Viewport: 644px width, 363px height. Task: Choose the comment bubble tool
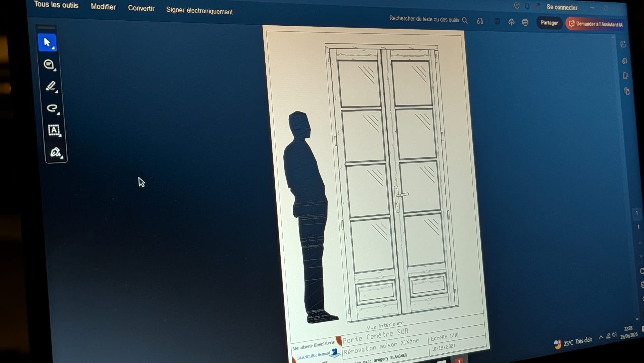(x=49, y=64)
